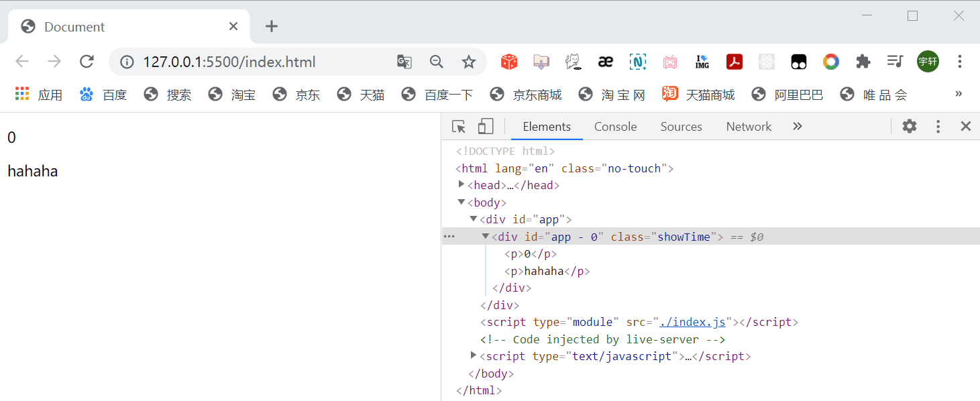Go back with the browser back arrow
The height and width of the screenshot is (401, 980).
pyautogui.click(x=22, y=62)
